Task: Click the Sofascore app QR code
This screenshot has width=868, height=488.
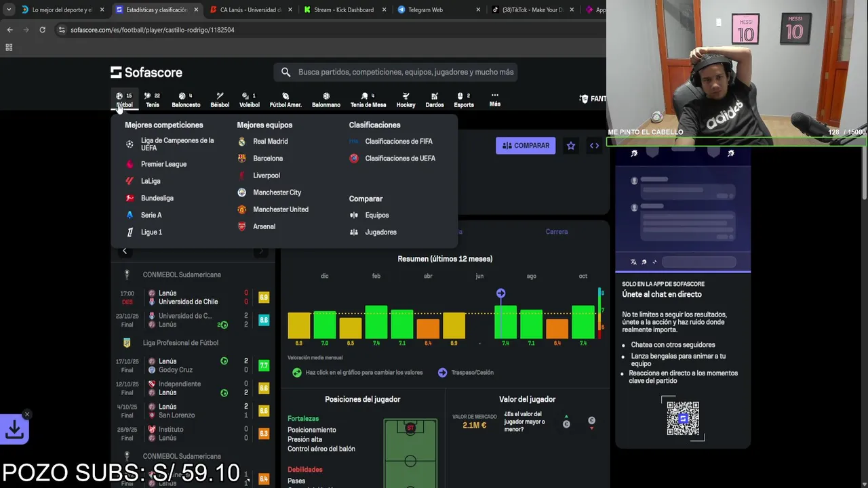Action: coord(683,418)
